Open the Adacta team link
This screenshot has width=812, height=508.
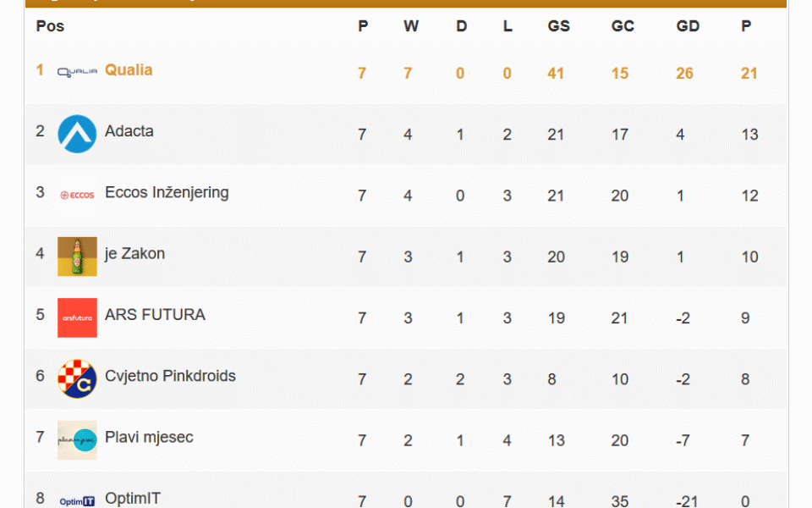coord(129,131)
